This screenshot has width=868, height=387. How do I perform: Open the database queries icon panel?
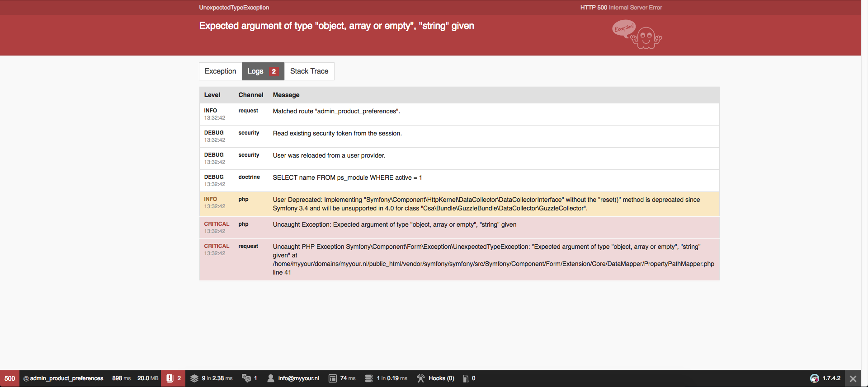[369, 378]
